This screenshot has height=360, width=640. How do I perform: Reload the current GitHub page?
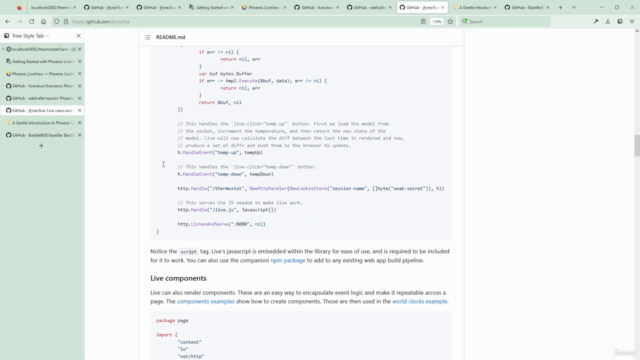pyautogui.click(x=31, y=22)
